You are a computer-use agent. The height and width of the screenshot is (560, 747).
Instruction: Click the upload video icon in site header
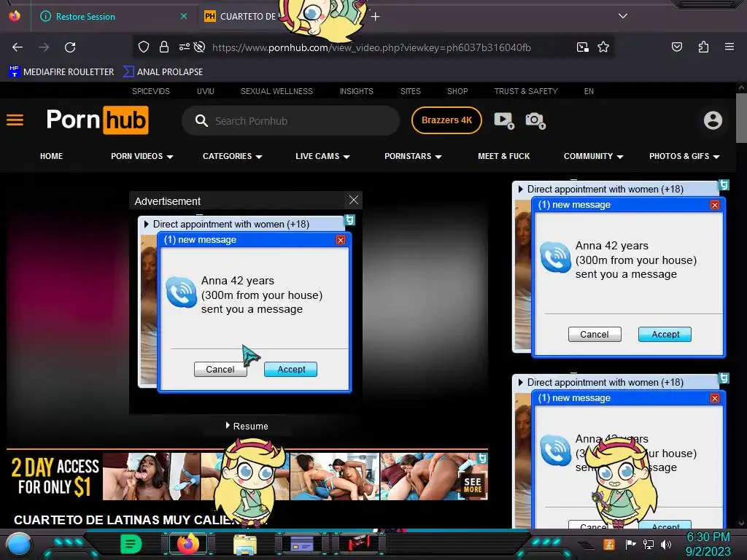tap(504, 120)
